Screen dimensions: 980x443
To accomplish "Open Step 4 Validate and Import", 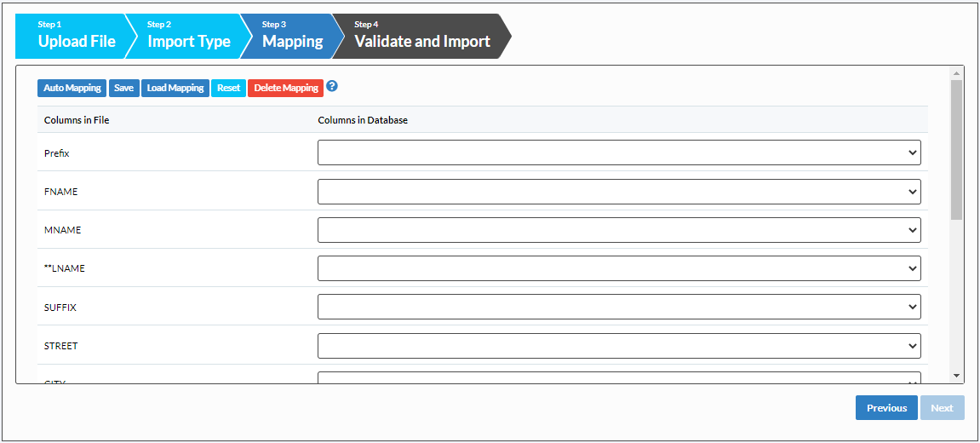I will coord(421,37).
